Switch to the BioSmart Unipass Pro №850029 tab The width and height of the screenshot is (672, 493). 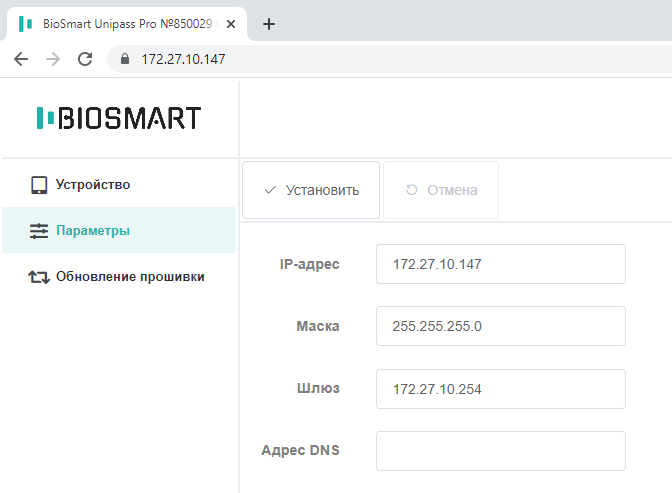point(127,24)
